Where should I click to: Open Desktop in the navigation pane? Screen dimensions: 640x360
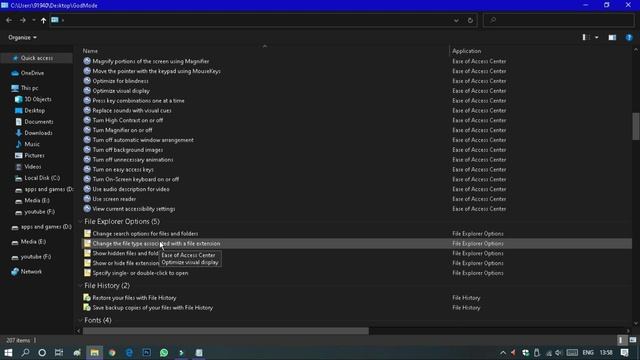[34, 111]
